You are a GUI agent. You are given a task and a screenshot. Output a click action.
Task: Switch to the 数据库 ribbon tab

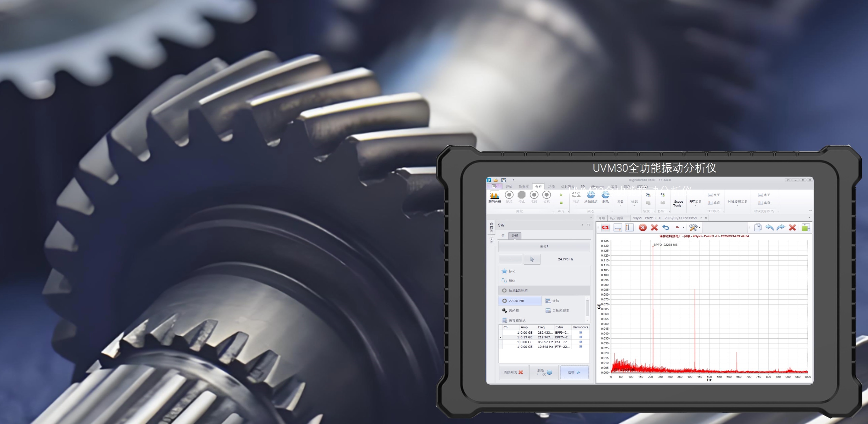524,186
